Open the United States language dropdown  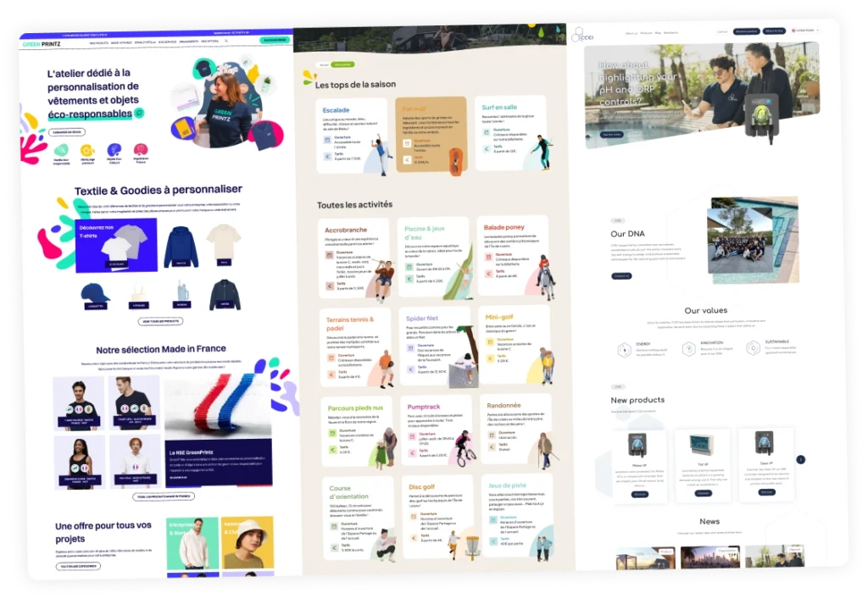(805, 31)
